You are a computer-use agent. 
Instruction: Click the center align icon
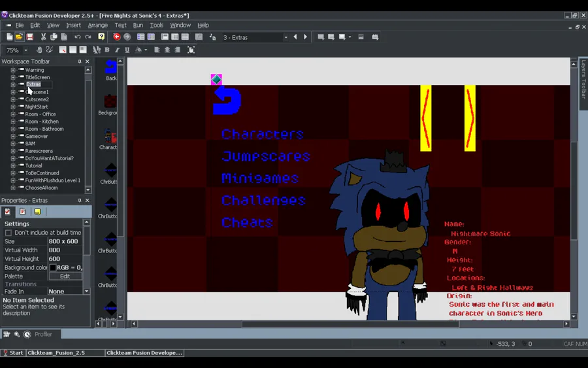pyautogui.click(x=167, y=50)
